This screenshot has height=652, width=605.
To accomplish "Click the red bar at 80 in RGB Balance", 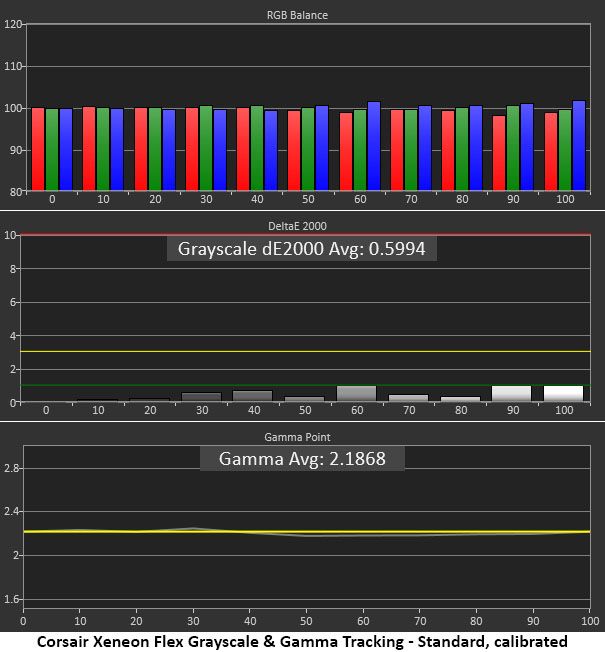I will coord(448,150).
